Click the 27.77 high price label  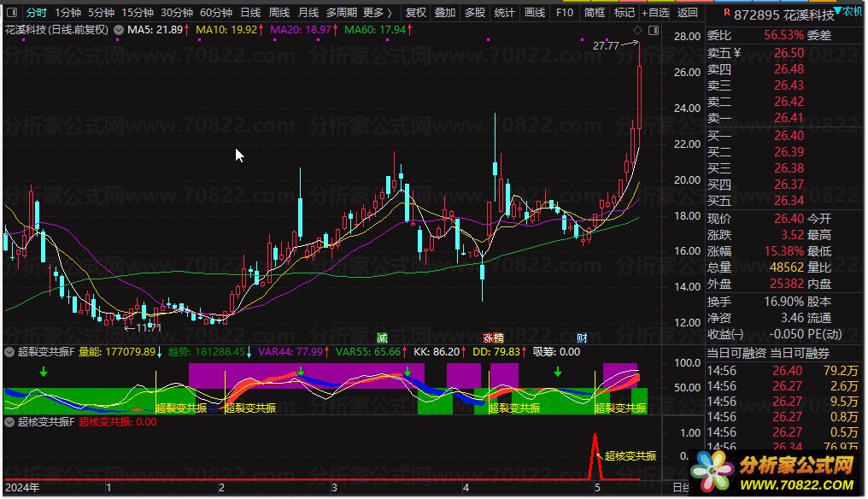(606, 46)
